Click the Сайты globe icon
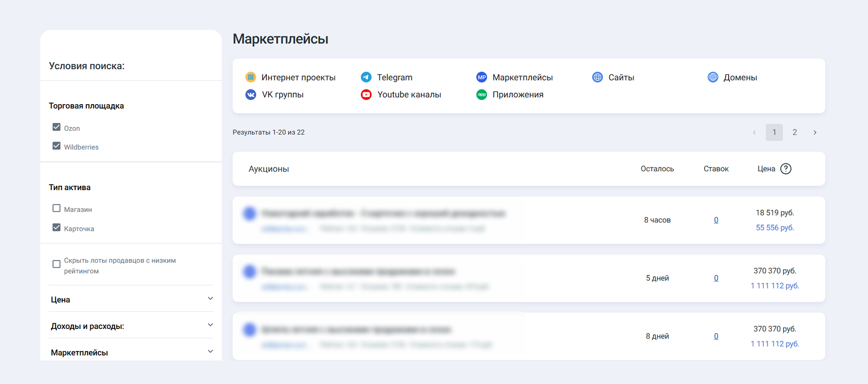Screen dimensions: 868x384 (597, 77)
